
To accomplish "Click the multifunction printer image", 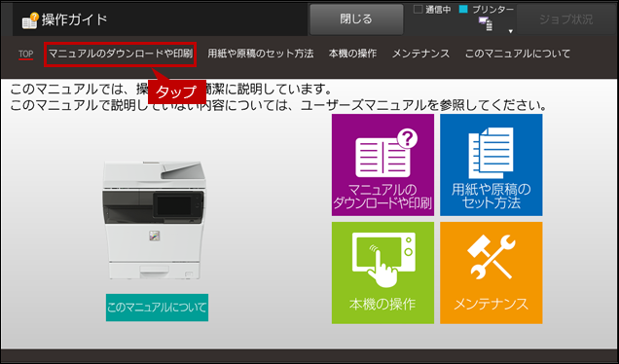I will tap(154, 220).
